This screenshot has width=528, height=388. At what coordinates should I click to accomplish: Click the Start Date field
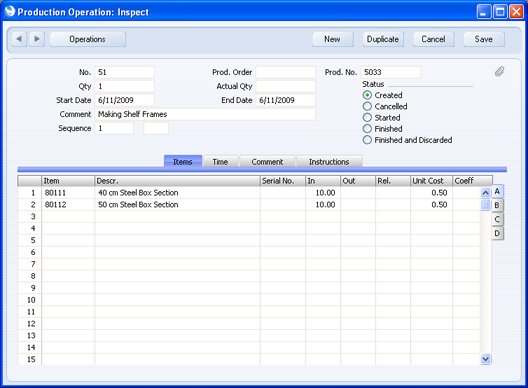(x=125, y=100)
